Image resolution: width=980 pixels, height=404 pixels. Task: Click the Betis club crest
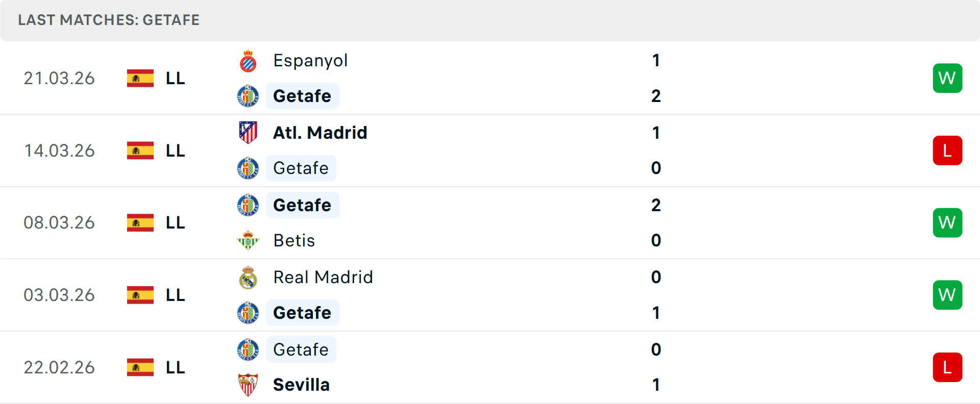pyautogui.click(x=248, y=240)
